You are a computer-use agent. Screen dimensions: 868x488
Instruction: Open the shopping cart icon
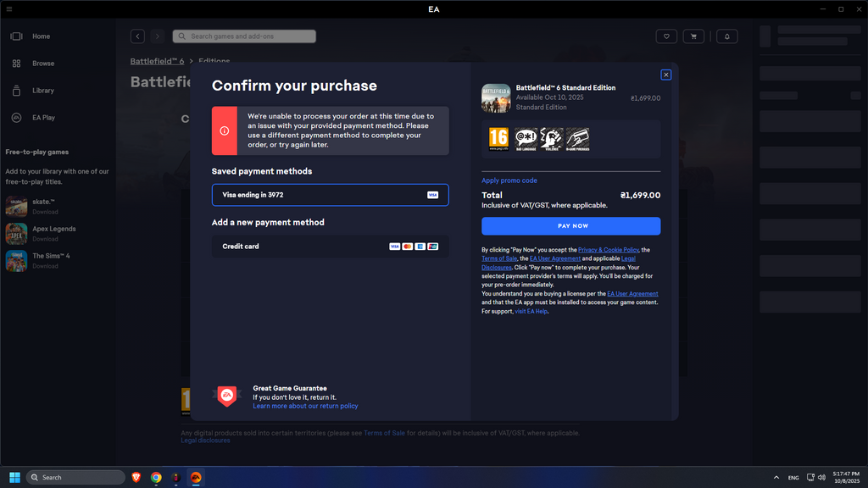coord(693,36)
